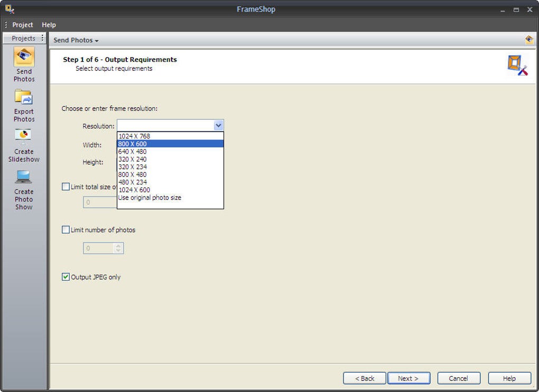Click the Back button
539x392 pixels.
click(365, 378)
